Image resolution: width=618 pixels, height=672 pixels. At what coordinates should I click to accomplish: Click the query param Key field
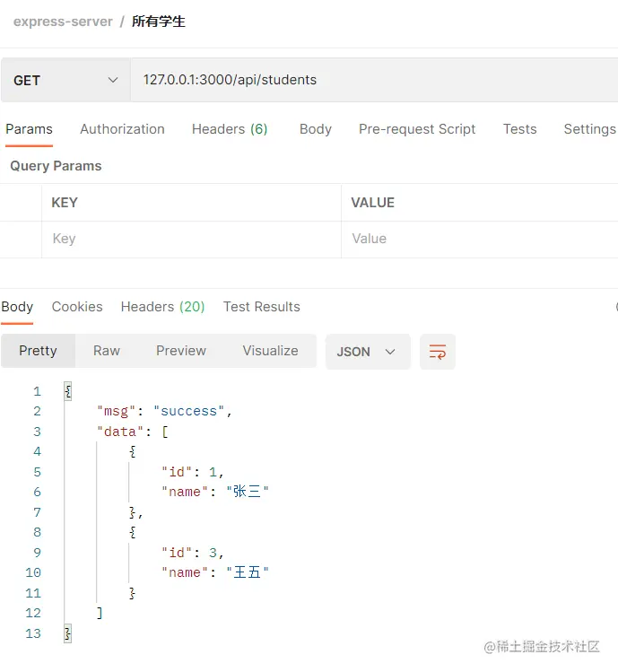[190, 239]
